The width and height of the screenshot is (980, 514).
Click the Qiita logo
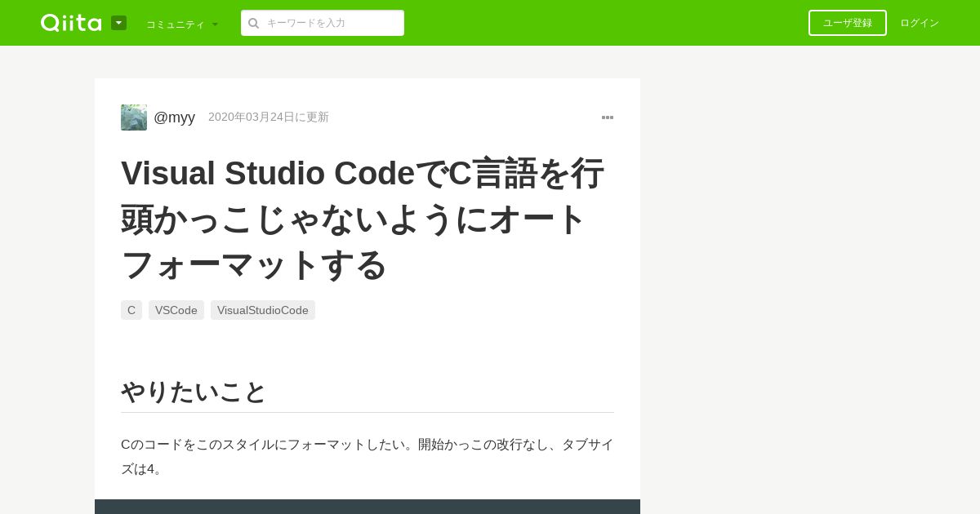71,23
